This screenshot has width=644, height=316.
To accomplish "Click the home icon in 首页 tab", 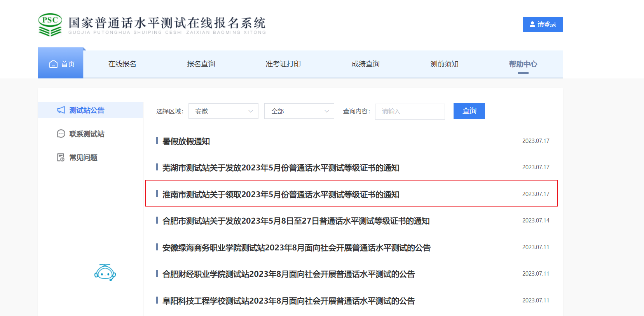I will tap(53, 64).
